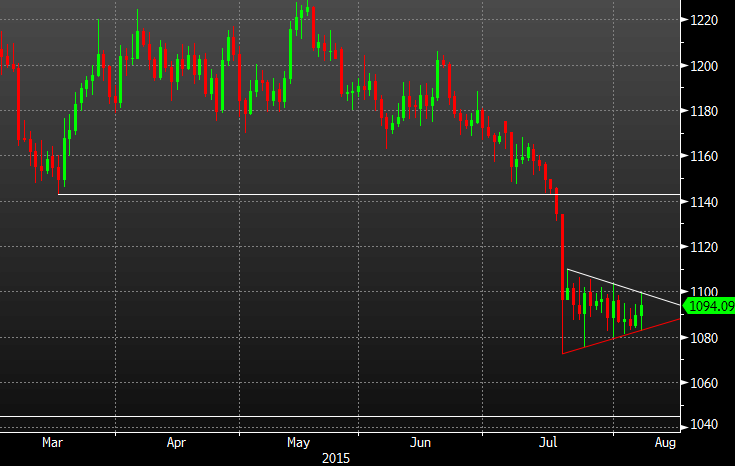Image resolution: width=735 pixels, height=466 pixels.
Task: Click the 1200 price axis label
Action: tap(704, 66)
